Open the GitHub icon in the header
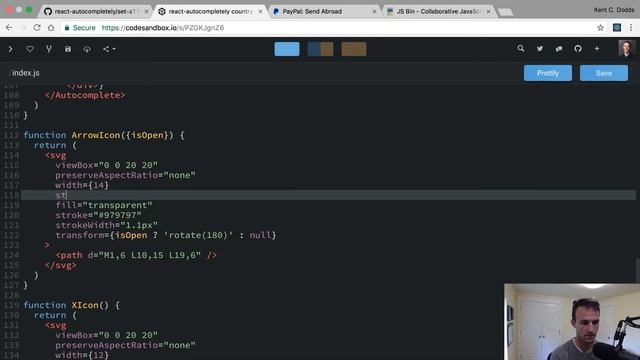Viewport: 640px width, 360px height. (x=578, y=49)
